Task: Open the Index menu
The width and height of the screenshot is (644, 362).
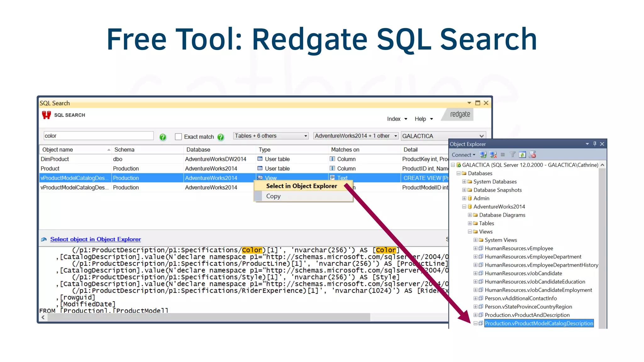Action: 397,119
